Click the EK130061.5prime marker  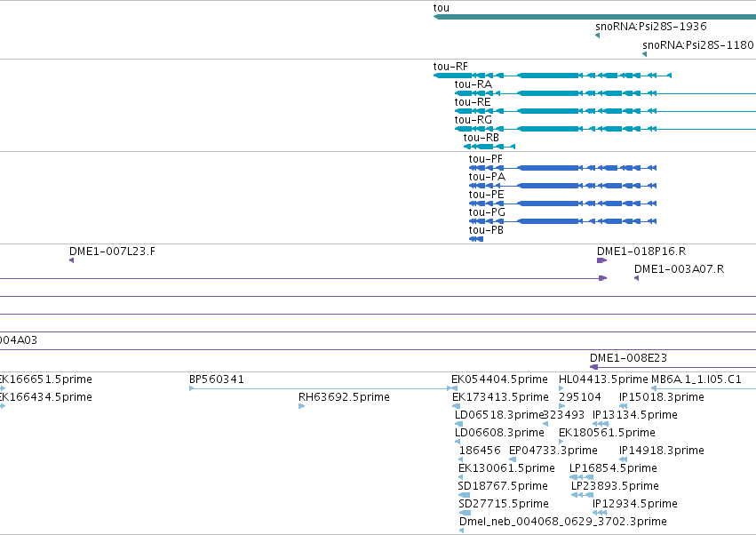click(460, 477)
